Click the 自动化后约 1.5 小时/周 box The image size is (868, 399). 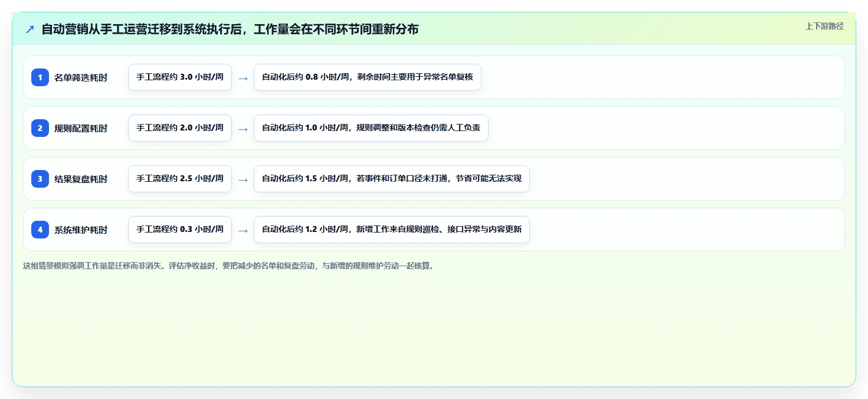pos(392,179)
